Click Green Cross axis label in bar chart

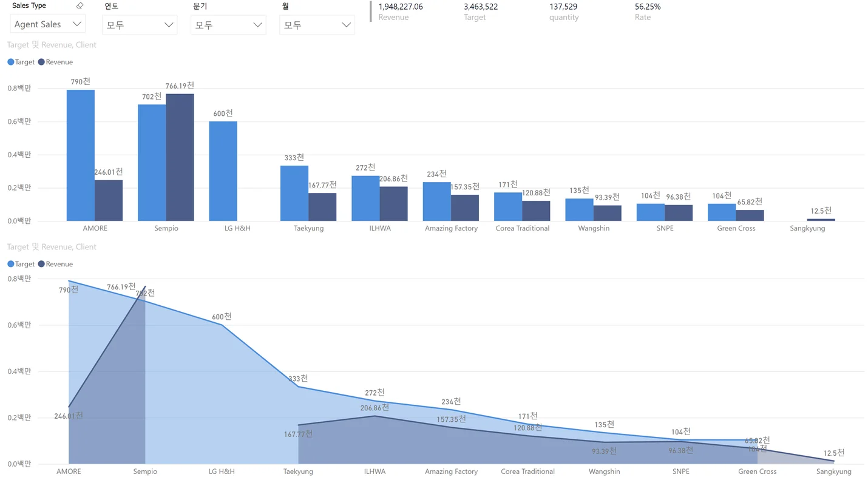click(x=736, y=228)
